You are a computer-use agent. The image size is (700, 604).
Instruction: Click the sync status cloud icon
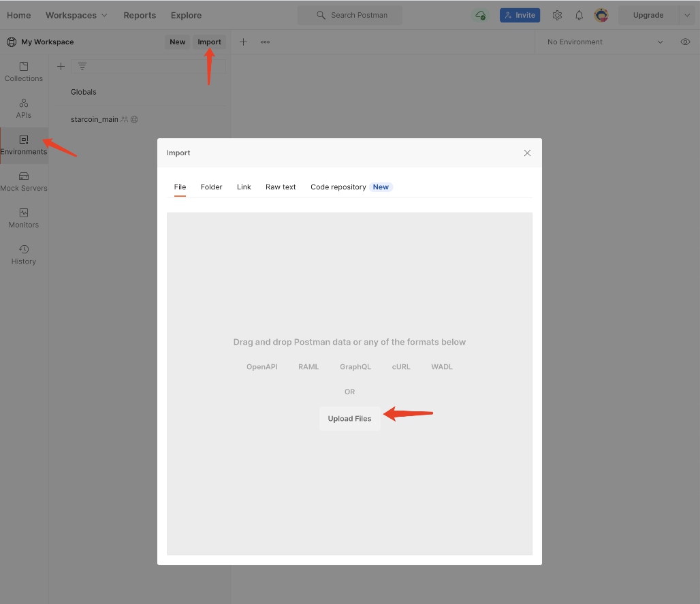click(x=481, y=15)
